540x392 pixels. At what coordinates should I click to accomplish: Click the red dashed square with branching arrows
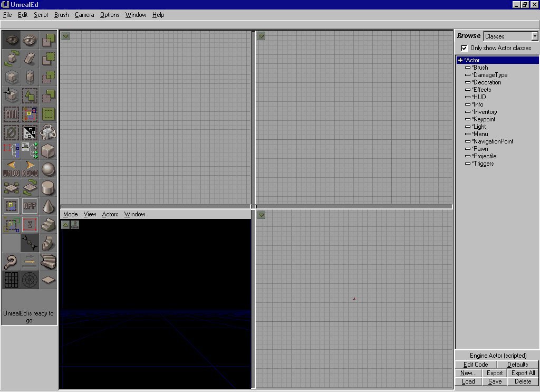point(12,151)
